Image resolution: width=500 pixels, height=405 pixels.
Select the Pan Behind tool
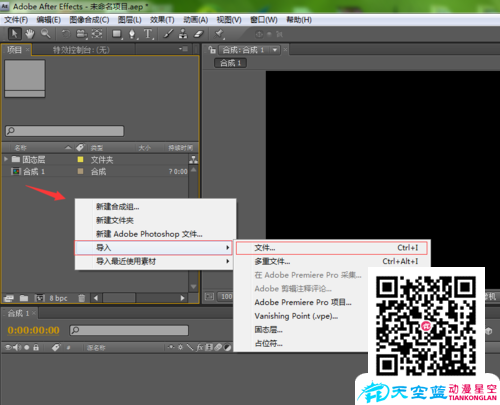click(x=97, y=34)
